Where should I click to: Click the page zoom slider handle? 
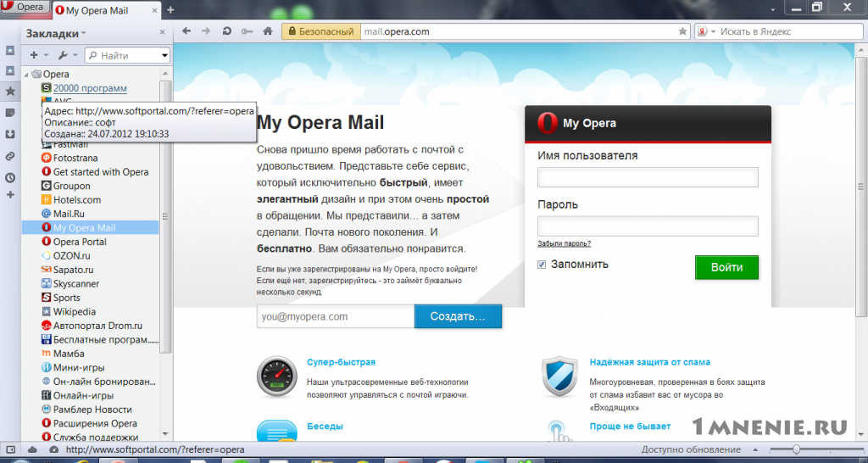796,449
